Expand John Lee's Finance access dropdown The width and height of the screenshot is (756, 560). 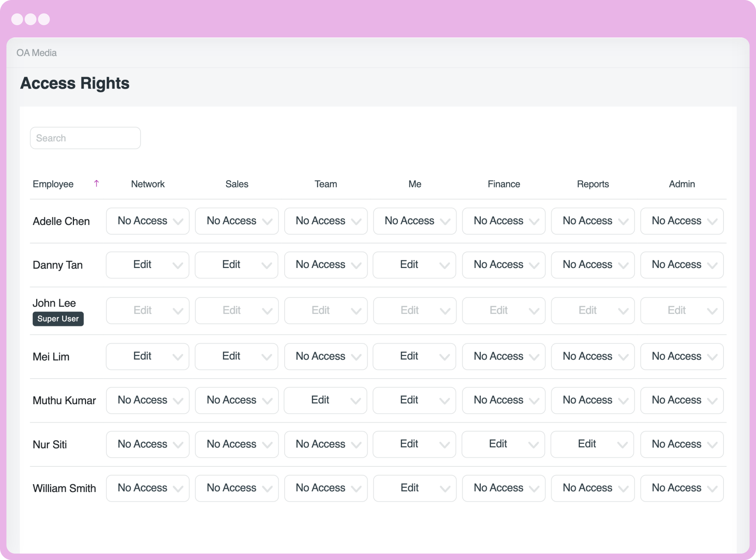click(503, 311)
